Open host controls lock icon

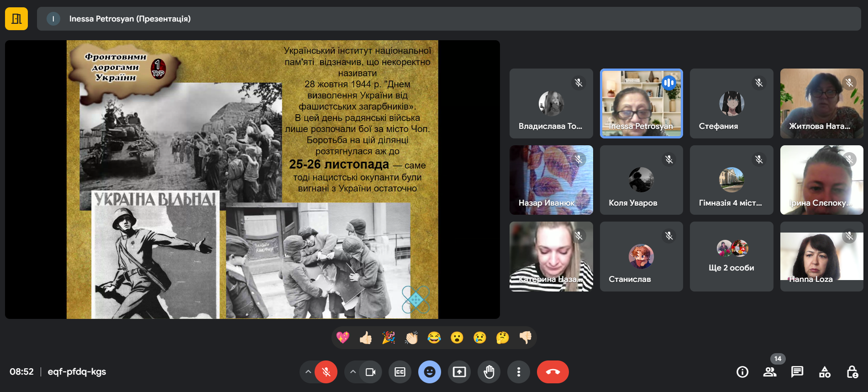click(852, 372)
